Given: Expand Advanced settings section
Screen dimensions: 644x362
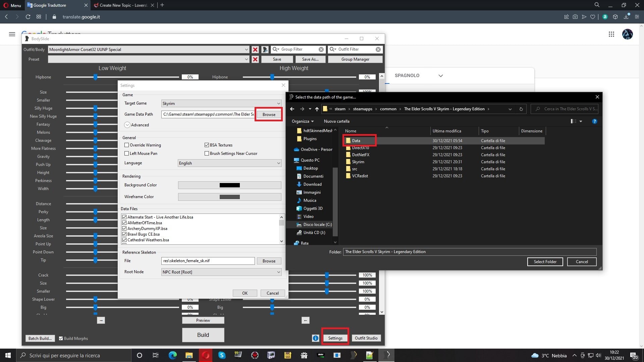Looking at the screenshot, I should (x=127, y=125).
